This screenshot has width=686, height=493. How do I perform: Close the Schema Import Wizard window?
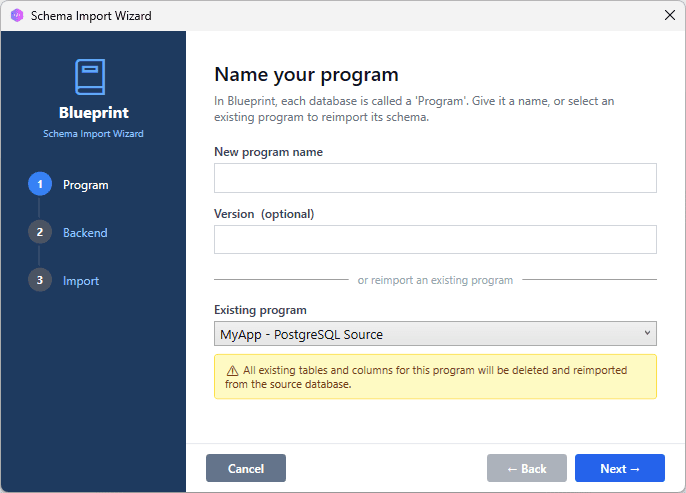[x=669, y=15]
